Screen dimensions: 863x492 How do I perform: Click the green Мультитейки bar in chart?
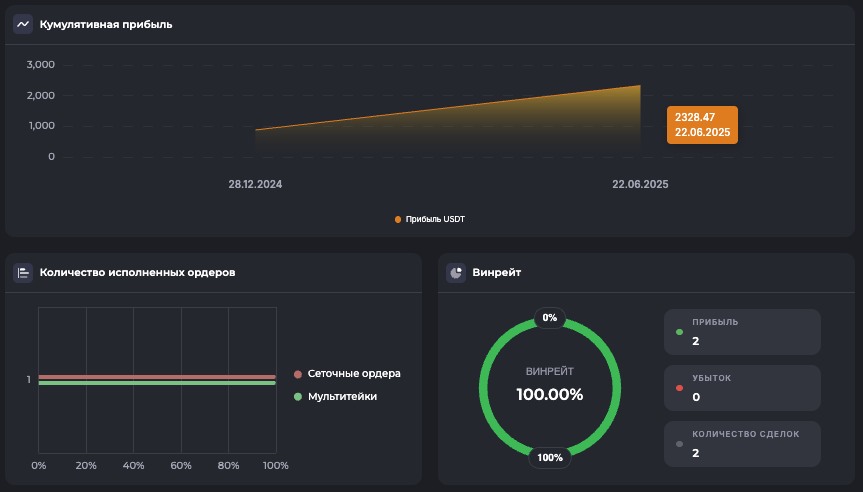click(x=156, y=383)
